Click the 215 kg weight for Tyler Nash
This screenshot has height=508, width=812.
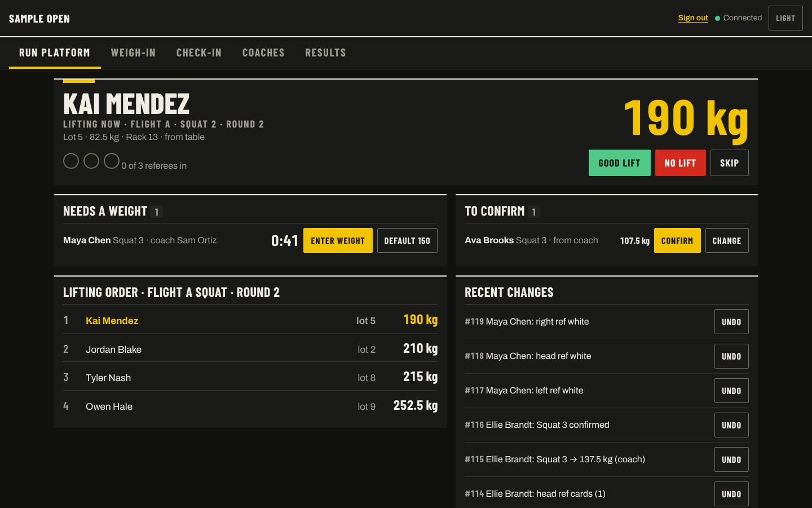click(x=420, y=377)
